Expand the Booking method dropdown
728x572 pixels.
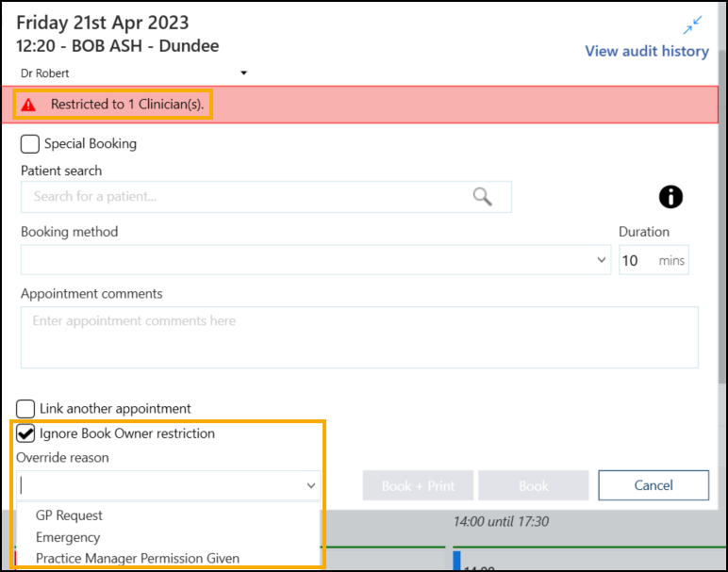click(603, 260)
